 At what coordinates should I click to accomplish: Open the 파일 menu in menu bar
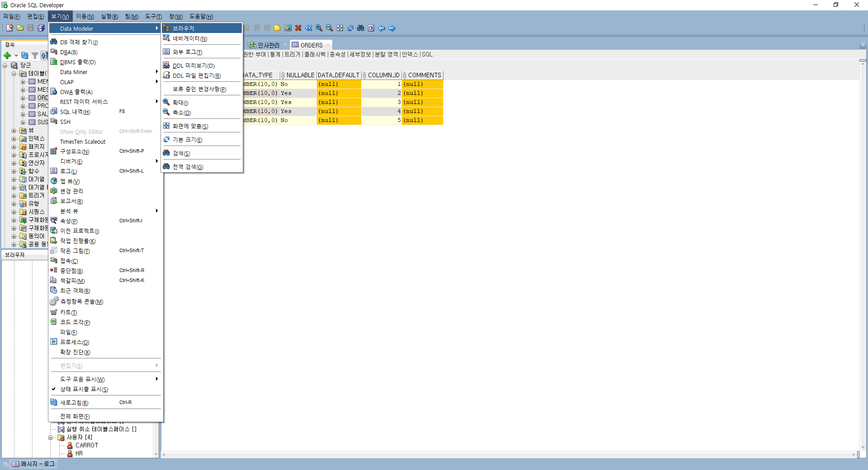pos(11,16)
